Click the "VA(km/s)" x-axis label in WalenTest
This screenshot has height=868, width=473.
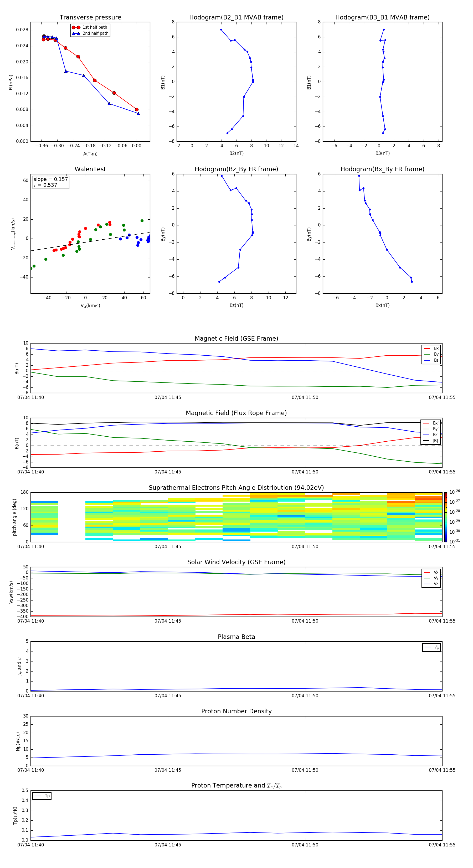point(90,306)
